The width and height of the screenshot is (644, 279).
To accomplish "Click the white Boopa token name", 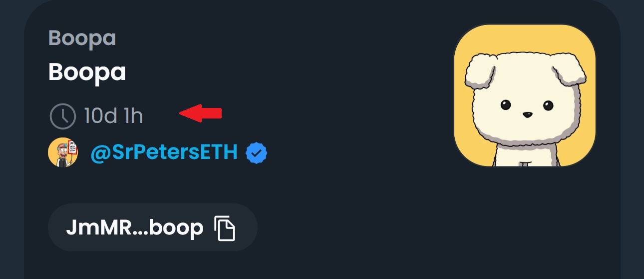I will coord(87,73).
